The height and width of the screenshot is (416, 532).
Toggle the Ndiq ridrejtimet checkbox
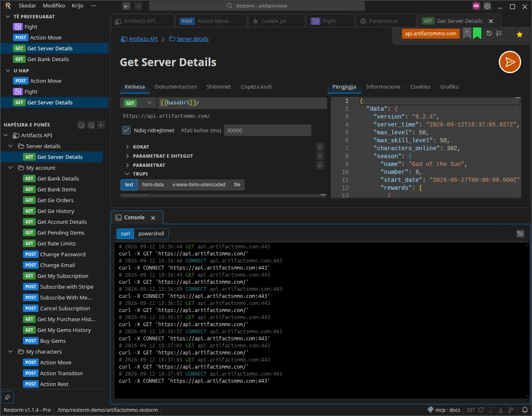(x=127, y=130)
